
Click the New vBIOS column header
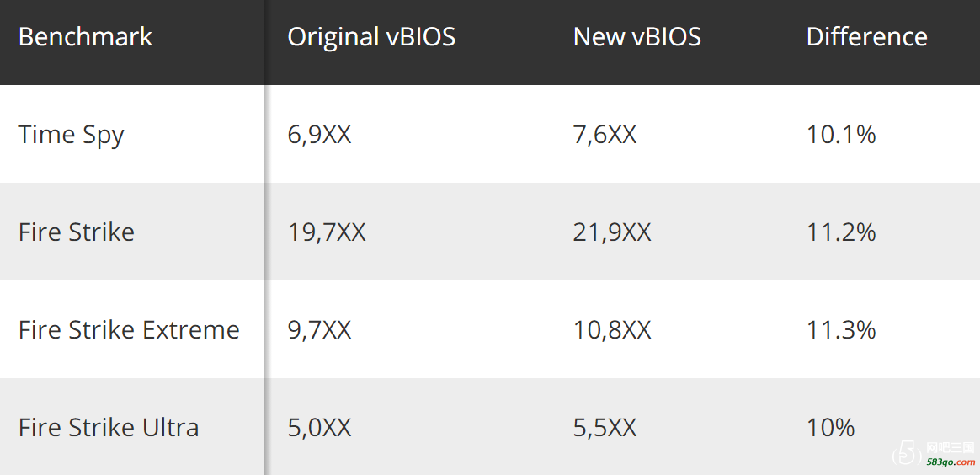636,37
